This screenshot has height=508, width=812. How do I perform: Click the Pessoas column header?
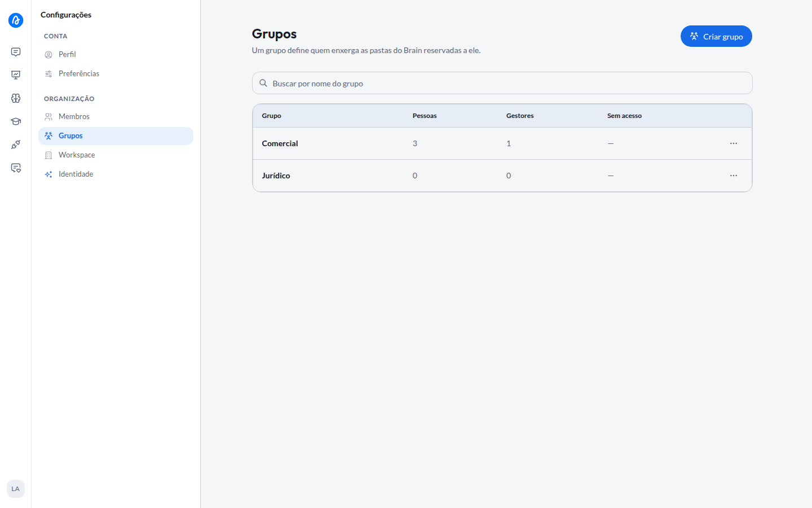pos(425,116)
